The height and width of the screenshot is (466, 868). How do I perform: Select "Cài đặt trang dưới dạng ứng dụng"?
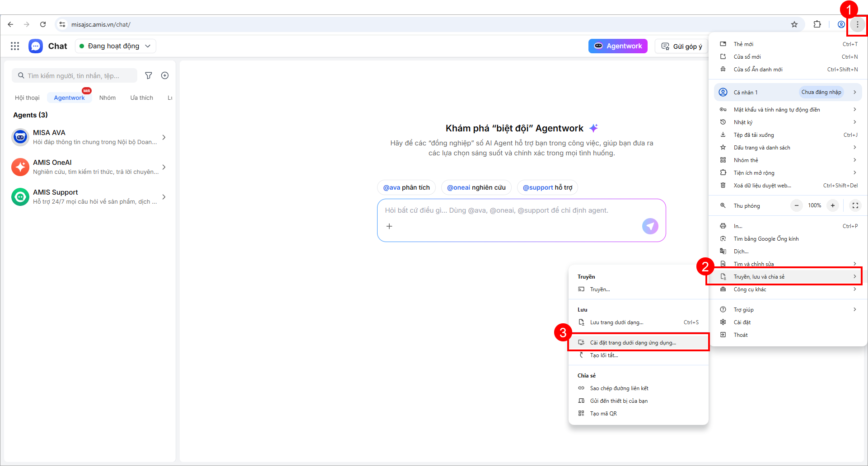click(633, 343)
